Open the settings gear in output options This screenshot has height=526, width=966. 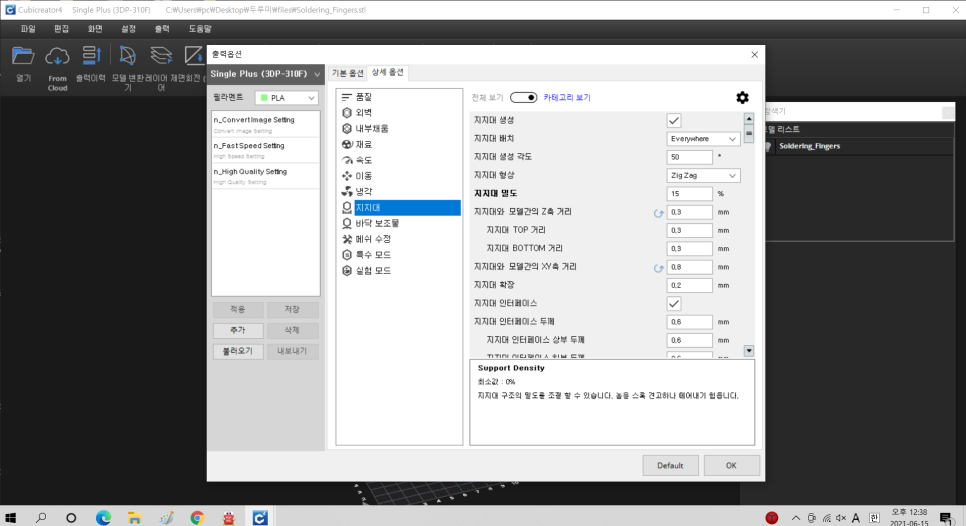coord(742,97)
